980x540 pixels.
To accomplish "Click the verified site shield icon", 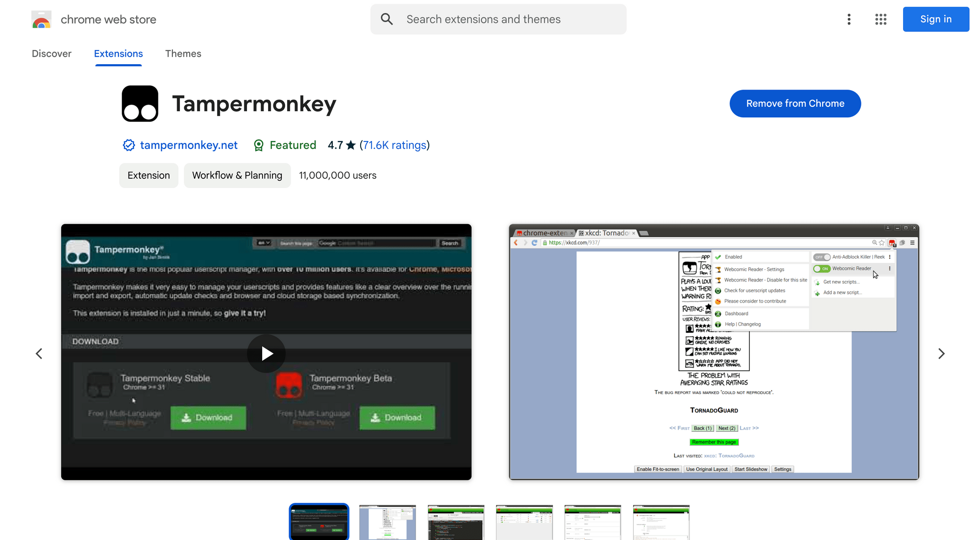I will 128,145.
